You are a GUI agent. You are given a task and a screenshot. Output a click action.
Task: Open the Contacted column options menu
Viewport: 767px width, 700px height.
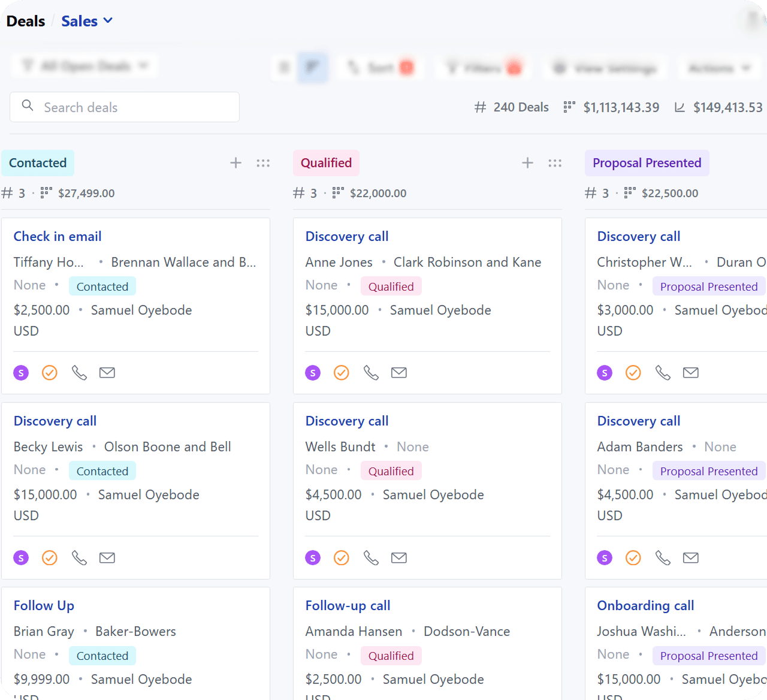(x=263, y=163)
